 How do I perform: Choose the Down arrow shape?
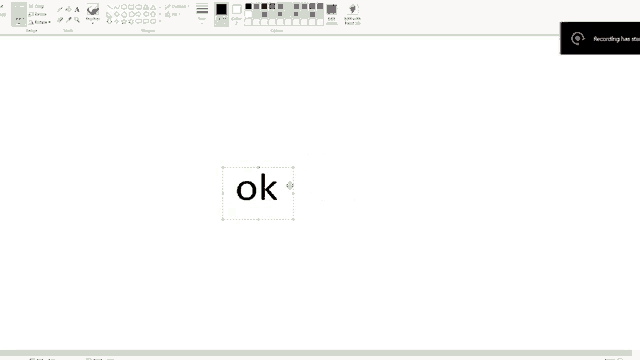(109, 22)
